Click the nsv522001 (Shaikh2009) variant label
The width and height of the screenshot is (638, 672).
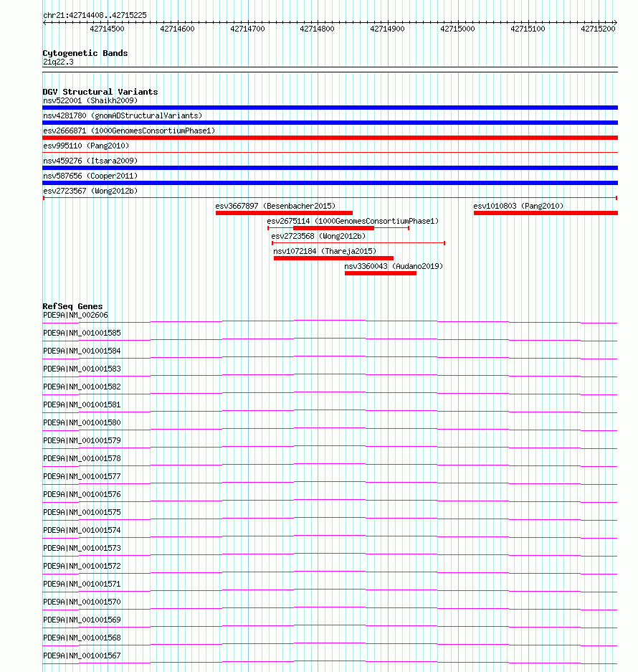tap(90, 100)
